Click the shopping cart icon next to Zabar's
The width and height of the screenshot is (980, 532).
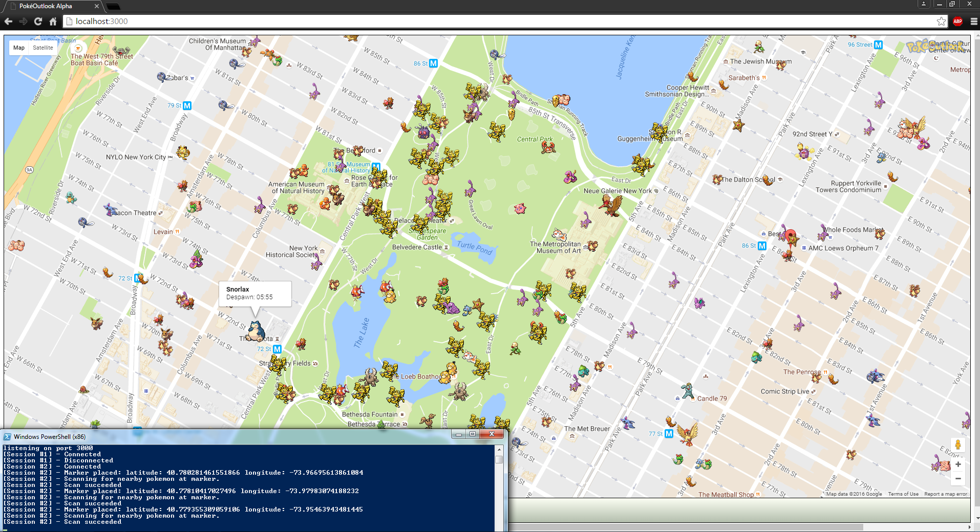[x=192, y=78]
